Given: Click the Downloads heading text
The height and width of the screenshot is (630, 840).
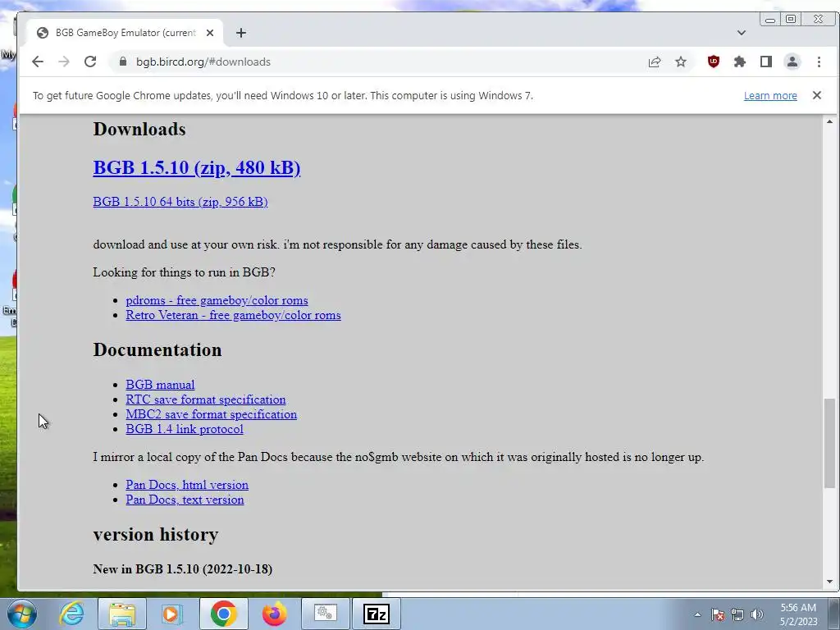Looking at the screenshot, I should click(x=139, y=129).
